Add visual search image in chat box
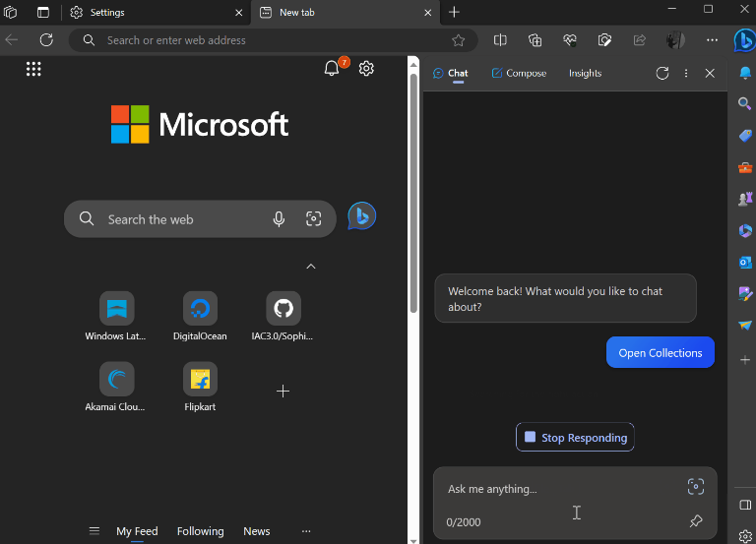This screenshot has width=756, height=544. [696, 487]
